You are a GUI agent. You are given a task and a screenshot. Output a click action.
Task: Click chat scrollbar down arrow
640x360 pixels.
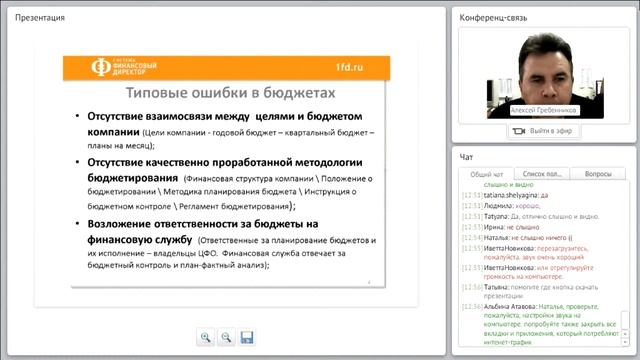[x=625, y=342]
